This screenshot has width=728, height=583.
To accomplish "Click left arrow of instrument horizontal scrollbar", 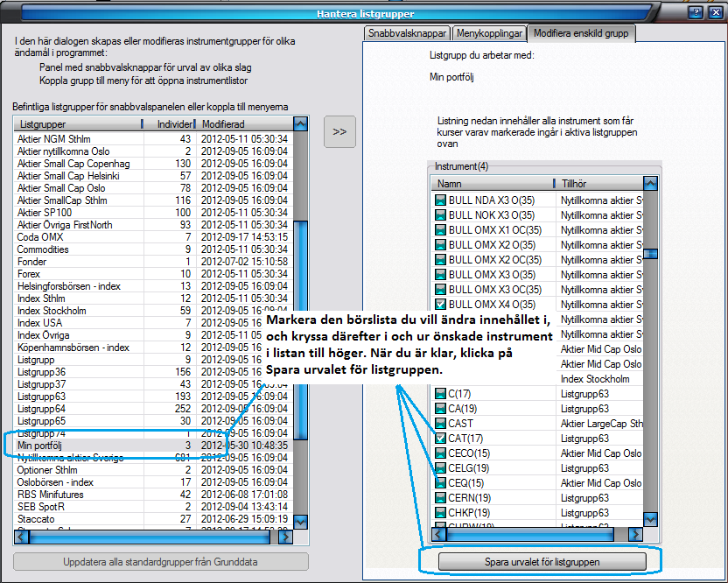I will (440, 533).
